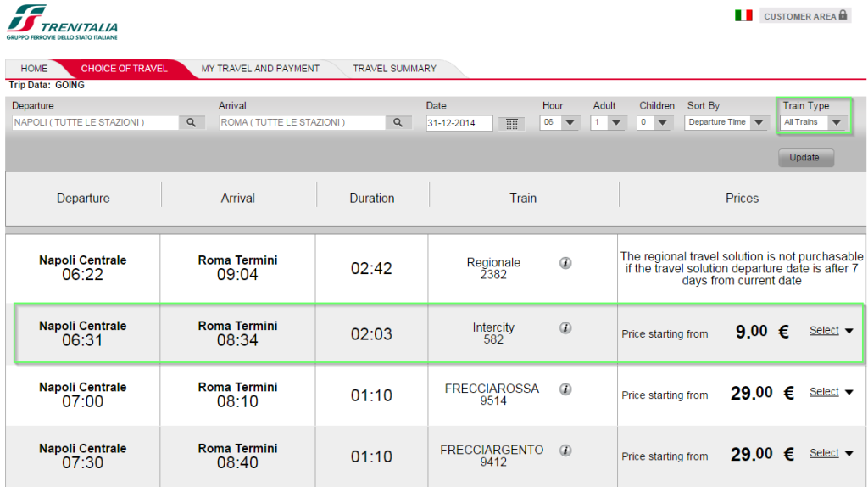Select the Frecciargento 9412 fare link
868x487 pixels.
coord(824,453)
